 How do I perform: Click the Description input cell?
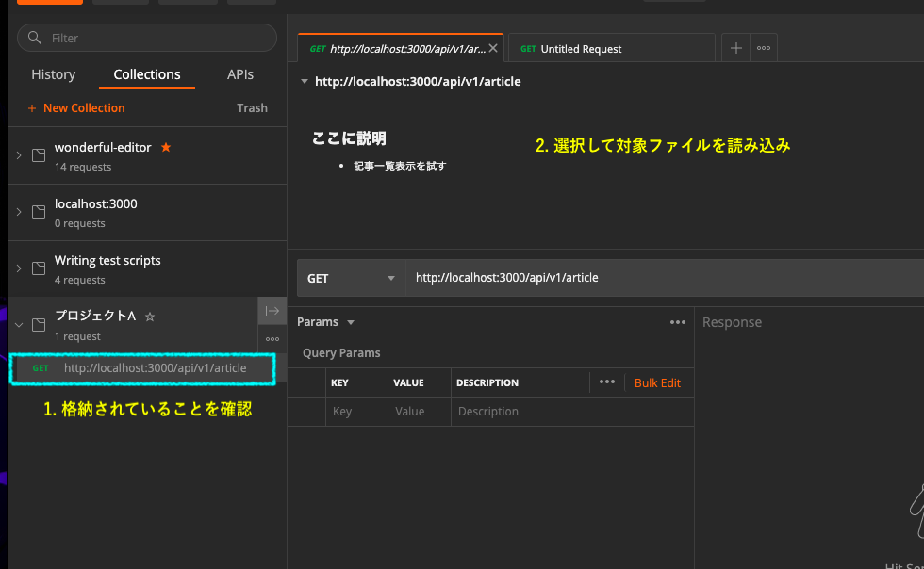click(572, 412)
